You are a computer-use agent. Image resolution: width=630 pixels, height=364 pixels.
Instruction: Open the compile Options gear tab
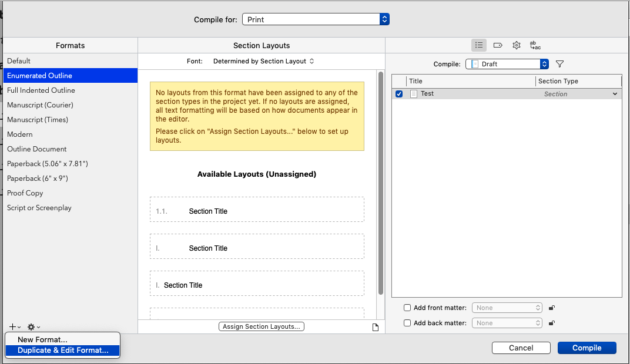[x=517, y=45]
